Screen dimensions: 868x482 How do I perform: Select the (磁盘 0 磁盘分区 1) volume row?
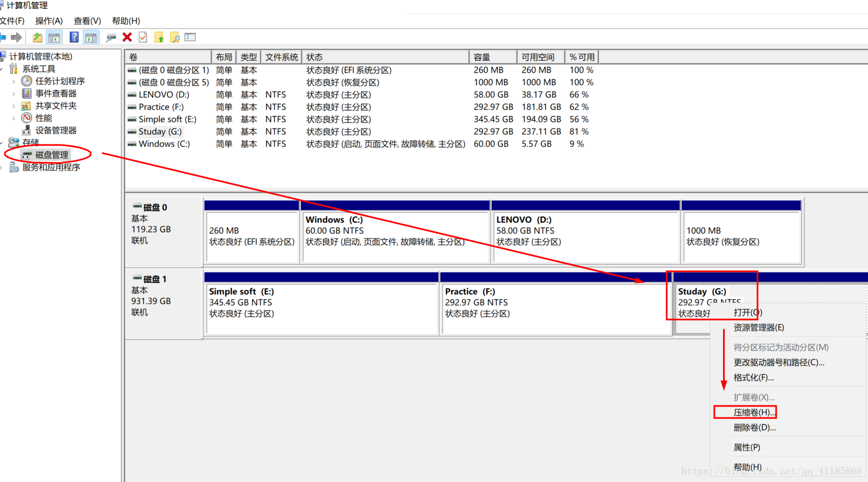[361, 70]
